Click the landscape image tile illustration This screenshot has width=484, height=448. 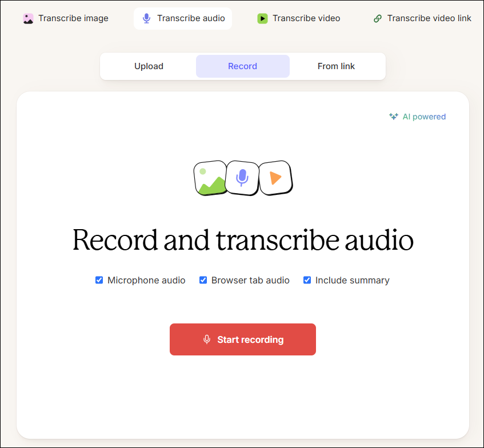pyautogui.click(x=210, y=178)
